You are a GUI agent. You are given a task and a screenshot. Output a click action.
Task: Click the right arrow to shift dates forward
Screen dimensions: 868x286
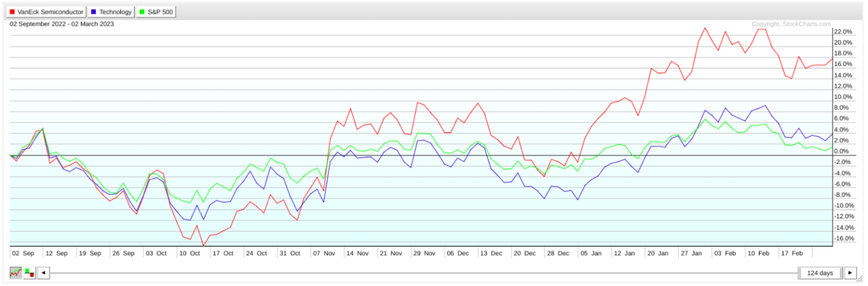pyautogui.click(x=850, y=273)
